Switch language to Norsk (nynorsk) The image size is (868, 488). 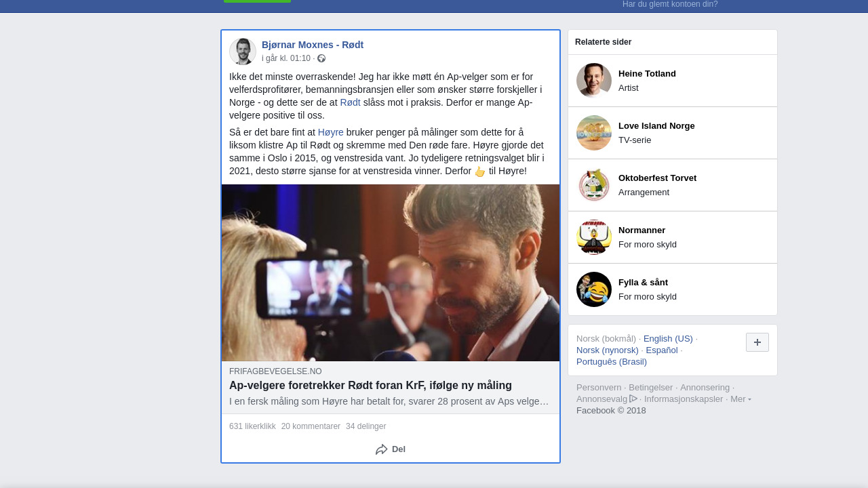tap(608, 350)
